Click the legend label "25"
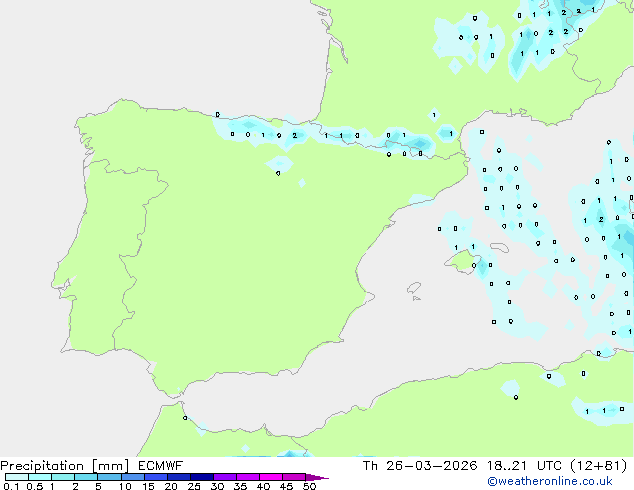 pos(194,486)
